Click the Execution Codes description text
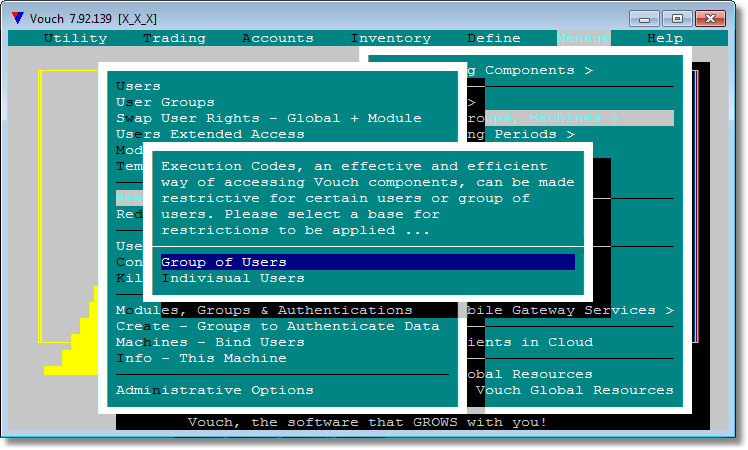Screen dimensions: 748x450 [368, 199]
